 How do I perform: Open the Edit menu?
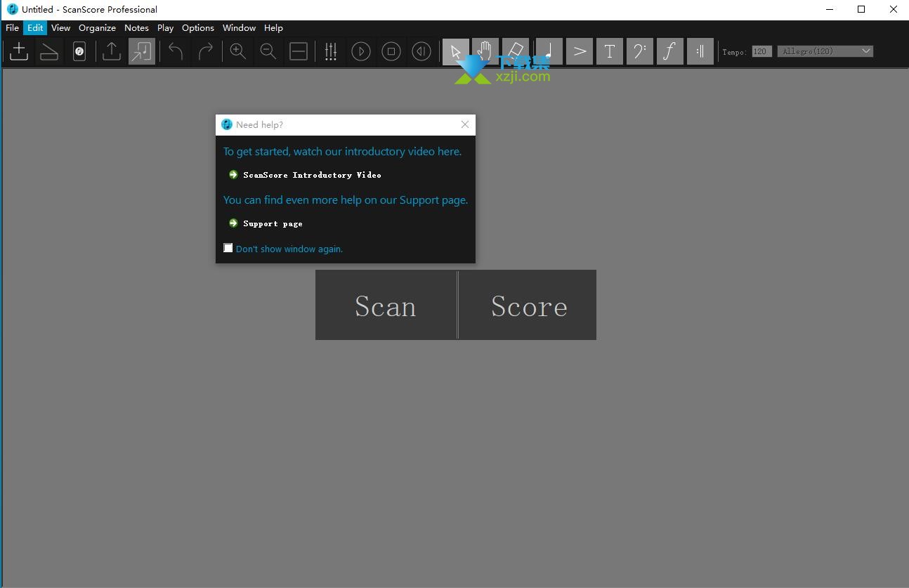(35, 28)
